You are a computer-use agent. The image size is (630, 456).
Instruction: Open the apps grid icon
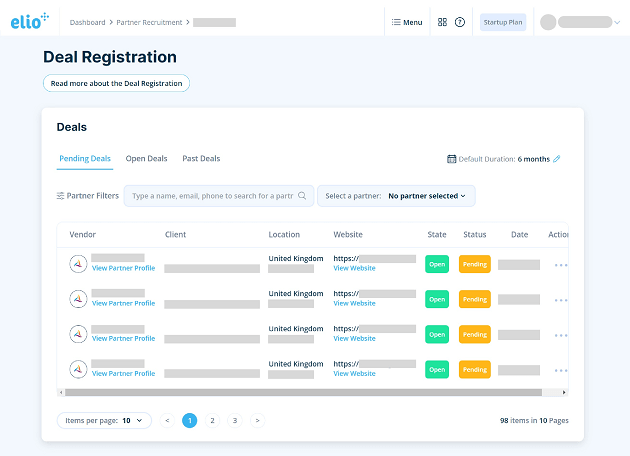tap(442, 22)
